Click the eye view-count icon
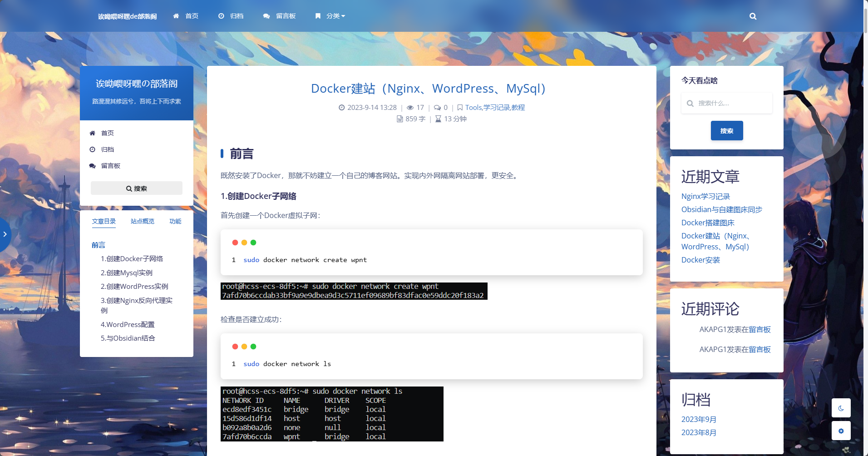This screenshot has height=456, width=868. pyautogui.click(x=410, y=108)
